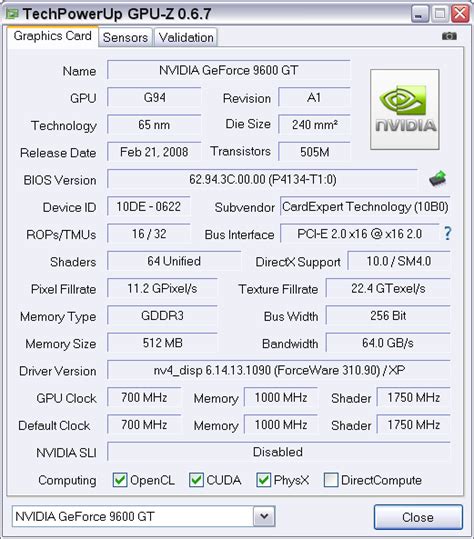Click Pixel Fillrate field 11.2 GPixel/s

162,288
